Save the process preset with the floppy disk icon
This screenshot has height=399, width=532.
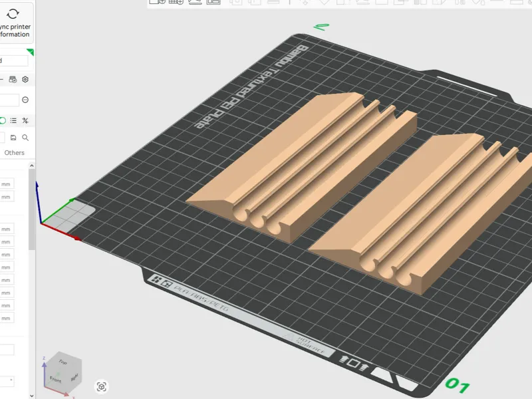click(13, 138)
